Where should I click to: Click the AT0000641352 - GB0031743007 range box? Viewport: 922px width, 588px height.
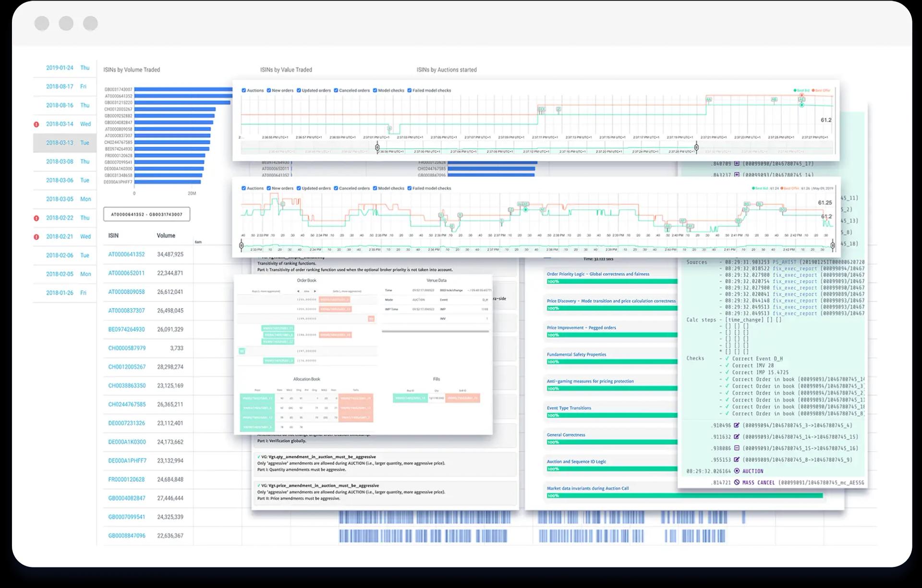click(146, 215)
